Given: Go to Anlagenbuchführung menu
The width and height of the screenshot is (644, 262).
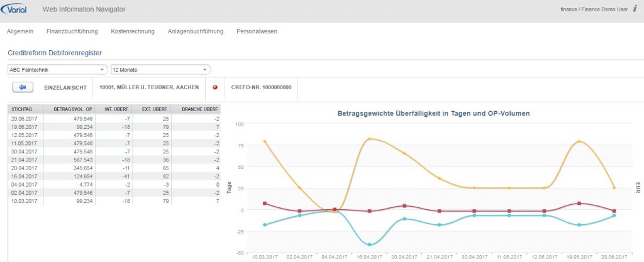Looking at the screenshot, I should click(195, 31).
